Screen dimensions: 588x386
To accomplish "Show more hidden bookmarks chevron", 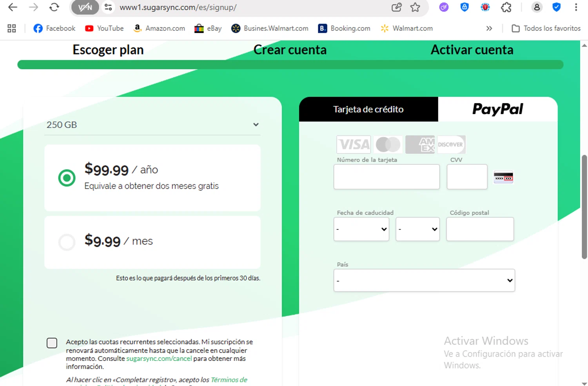I will click(489, 28).
